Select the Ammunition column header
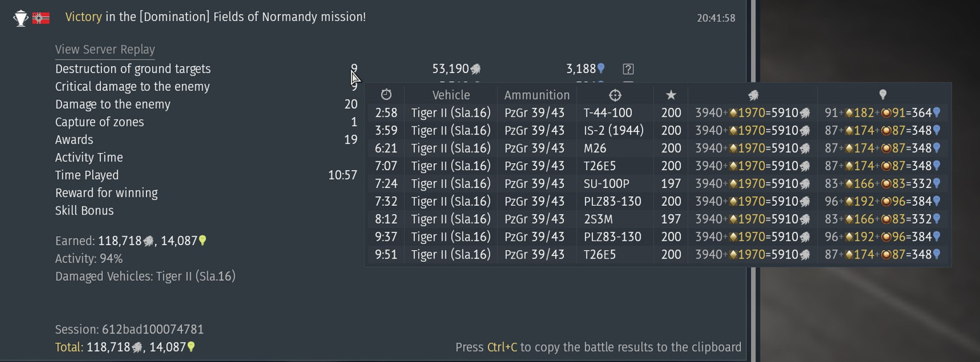Image resolution: width=980 pixels, height=362 pixels. click(x=537, y=95)
